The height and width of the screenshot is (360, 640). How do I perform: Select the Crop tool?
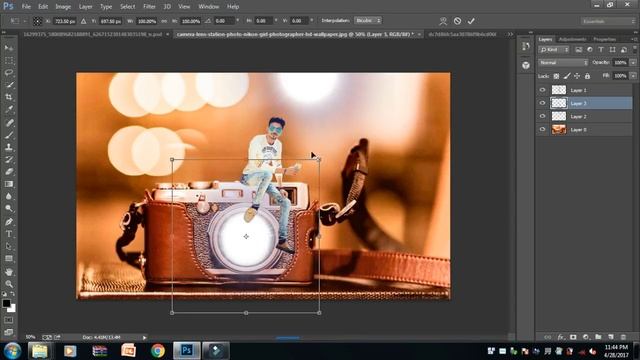(9, 97)
